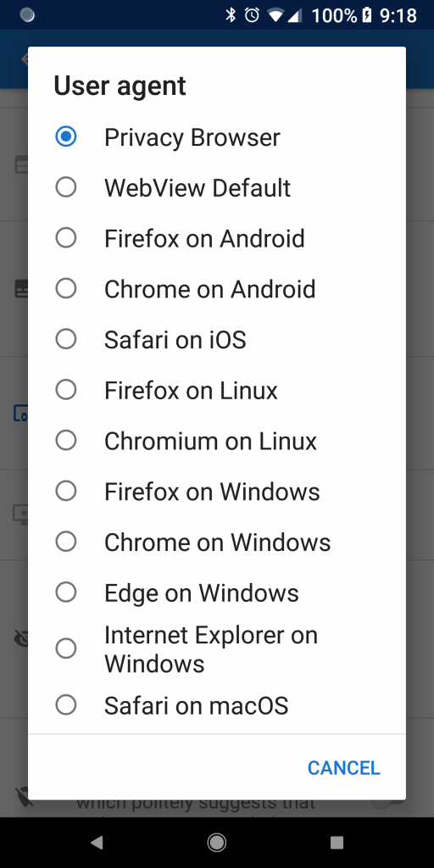Select Internet Explorer on Windows option
434x868 pixels.
[216, 648]
